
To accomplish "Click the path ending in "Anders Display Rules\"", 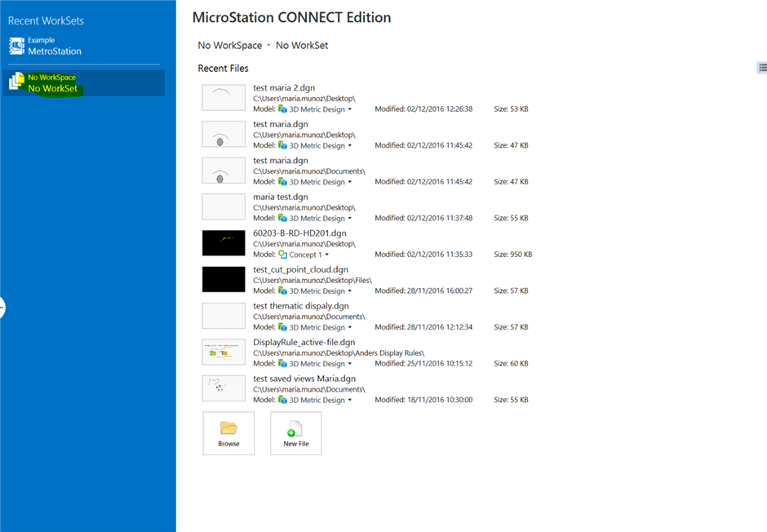I will (339, 353).
